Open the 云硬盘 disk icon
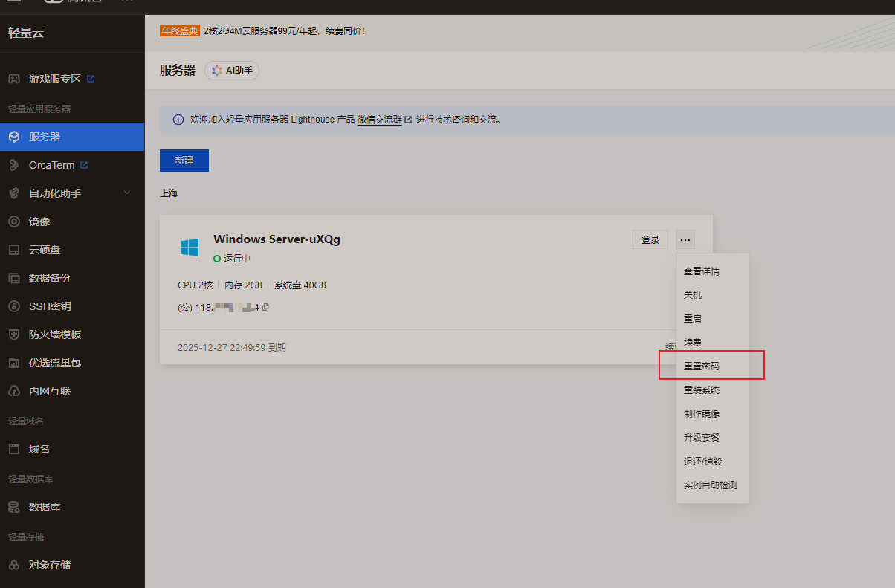The image size is (895, 588). coord(13,250)
